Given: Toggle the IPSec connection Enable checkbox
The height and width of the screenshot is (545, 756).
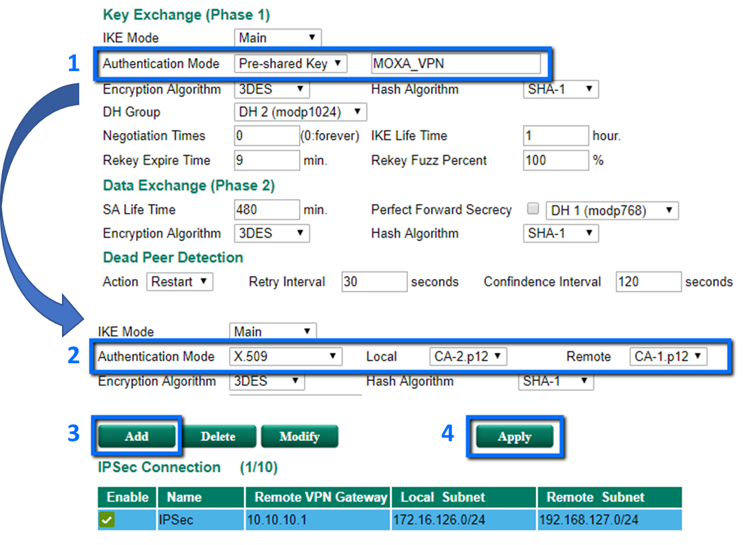Looking at the screenshot, I should [106, 520].
